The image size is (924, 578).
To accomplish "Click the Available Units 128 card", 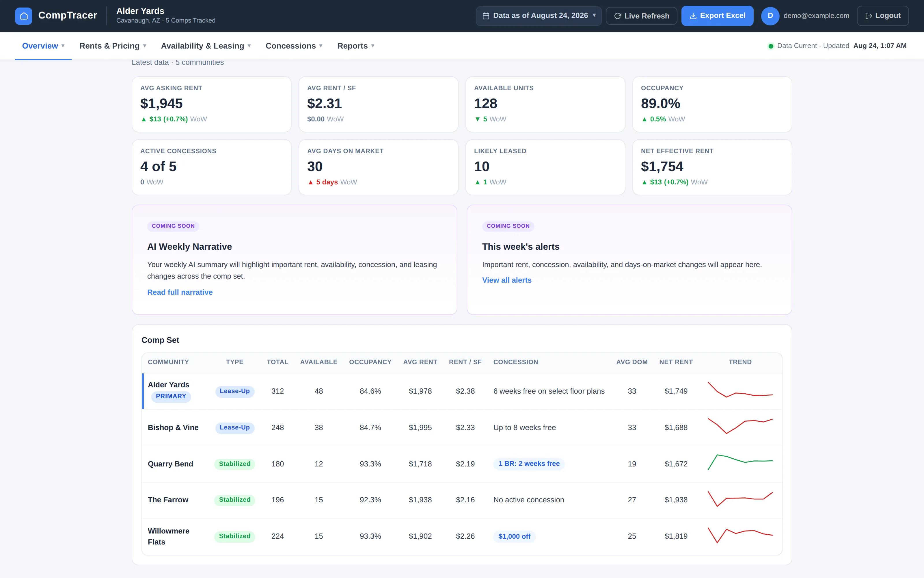I will (545, 104).
